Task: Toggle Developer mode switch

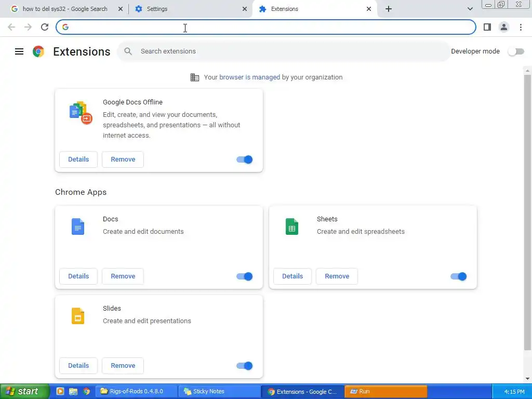Action: [x=516, y=51]
